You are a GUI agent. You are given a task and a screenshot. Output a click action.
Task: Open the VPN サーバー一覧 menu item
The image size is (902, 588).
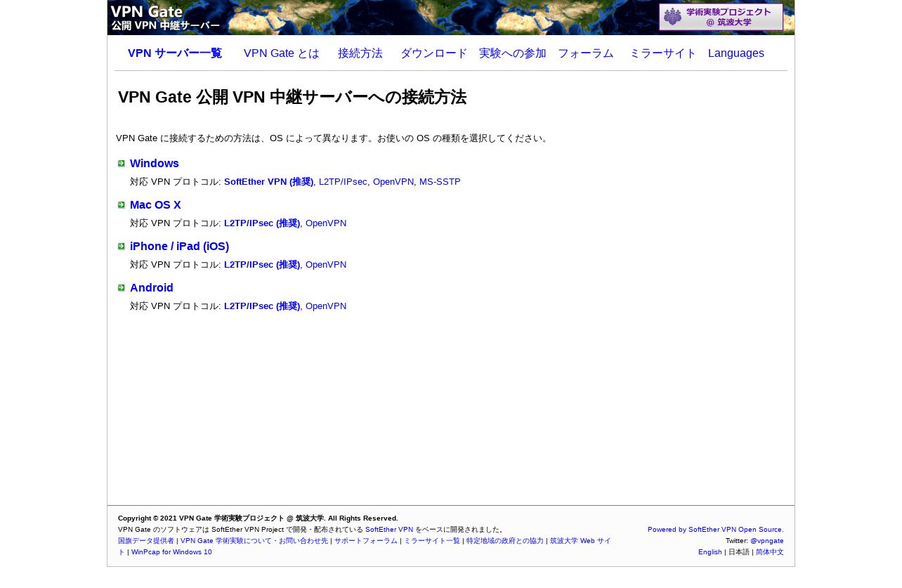(x=175, y=53)
